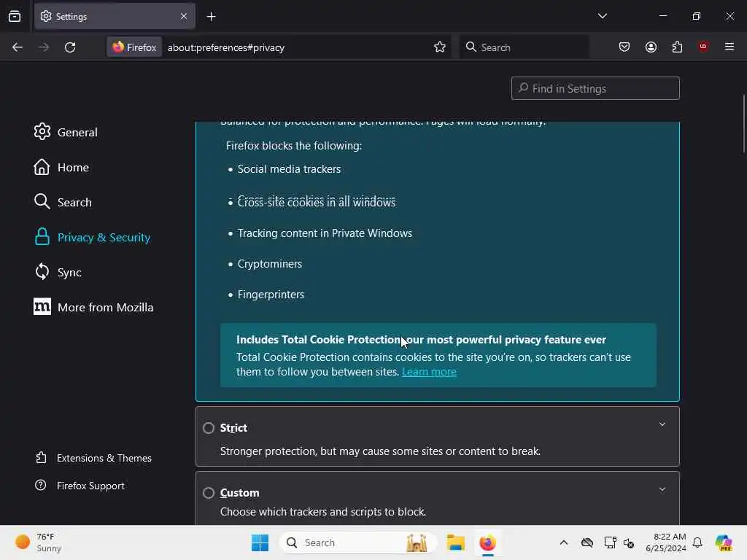Open File Explorer from the taskbar
This screenshot has width=747, height=560.
[x=455, y=542]
